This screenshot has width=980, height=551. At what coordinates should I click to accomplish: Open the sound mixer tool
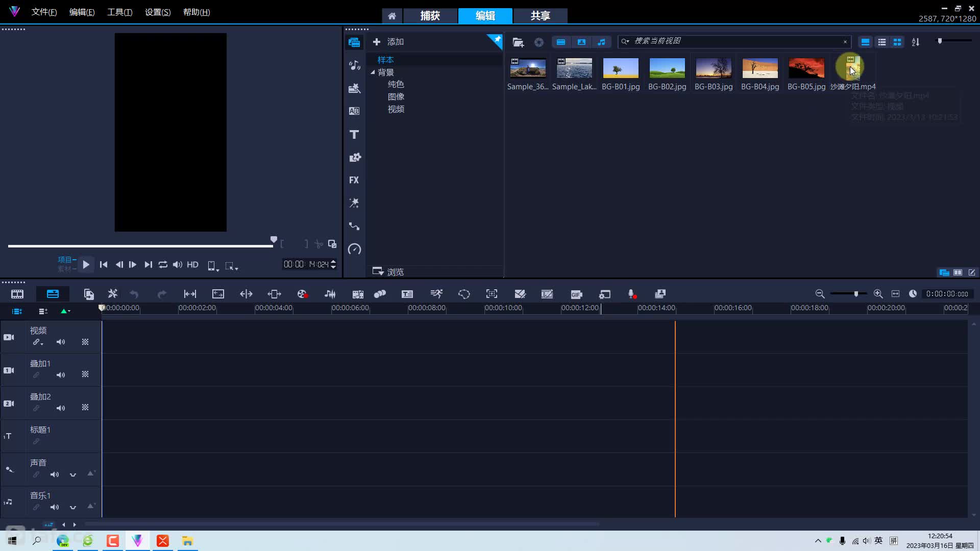(330, 294)
